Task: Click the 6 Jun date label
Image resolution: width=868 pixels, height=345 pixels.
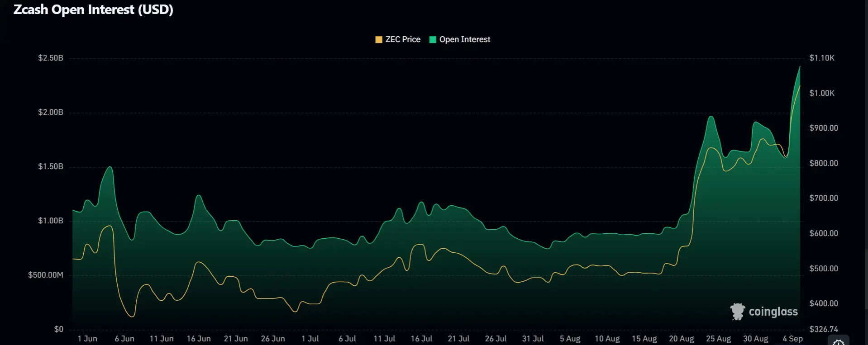Action: [x=124, y=339]
